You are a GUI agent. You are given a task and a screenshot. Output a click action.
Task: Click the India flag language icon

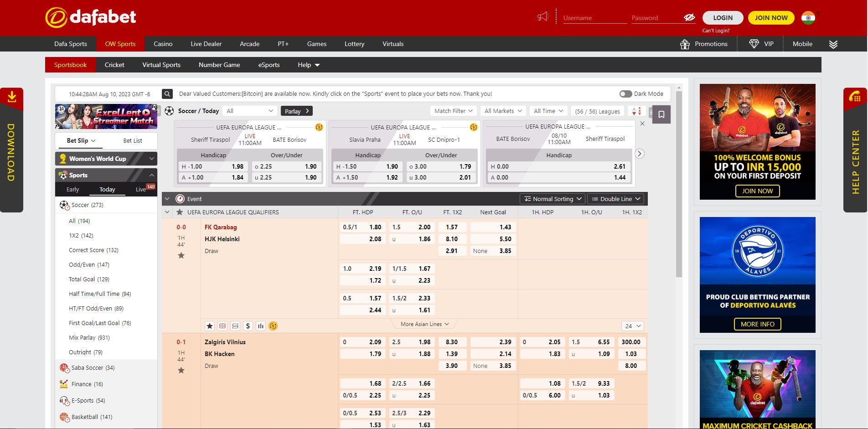[x=808, y=18]
